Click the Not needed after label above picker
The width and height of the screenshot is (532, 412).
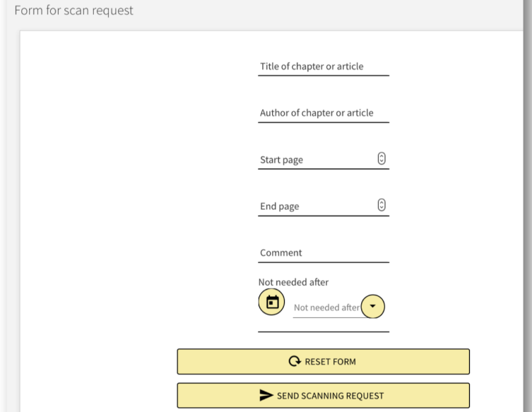tap(293, 282)
